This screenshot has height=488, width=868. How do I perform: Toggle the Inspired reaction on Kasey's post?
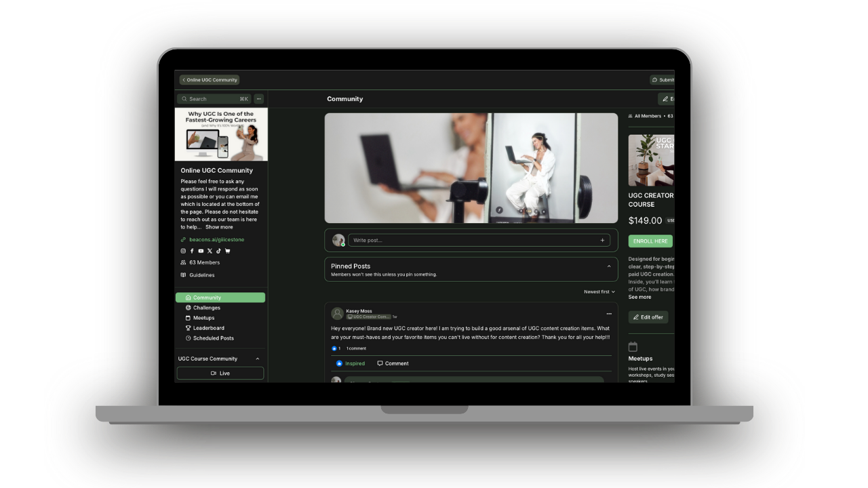click(x=351, y=363)
